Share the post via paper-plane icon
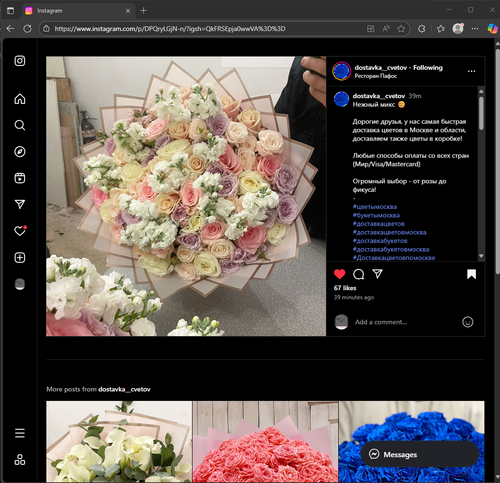This screenshot has width=500, height=483. pyautogui.click(x=377, y=274)
